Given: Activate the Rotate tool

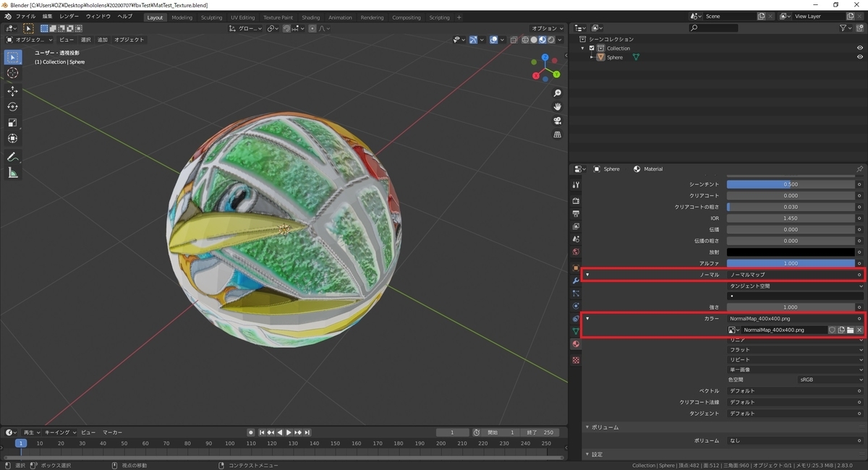Looking at the screenshot, I should pos(13,107).
